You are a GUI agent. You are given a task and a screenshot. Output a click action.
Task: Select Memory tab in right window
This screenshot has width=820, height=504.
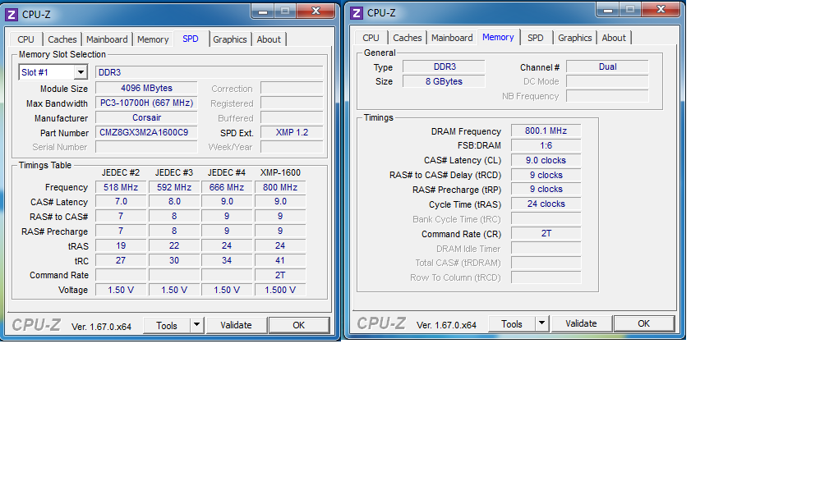coord(498,37)
